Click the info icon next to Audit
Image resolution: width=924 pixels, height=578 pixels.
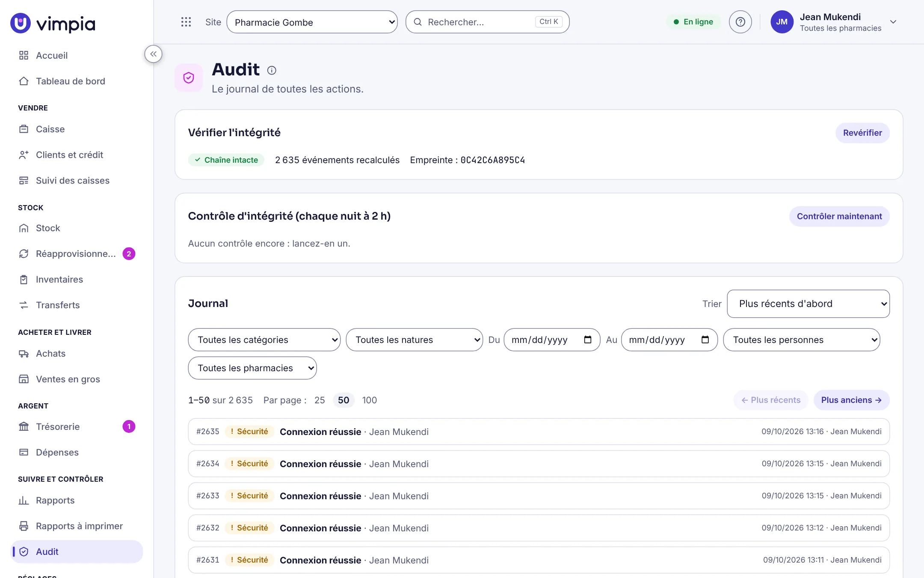tap(272, 70)
